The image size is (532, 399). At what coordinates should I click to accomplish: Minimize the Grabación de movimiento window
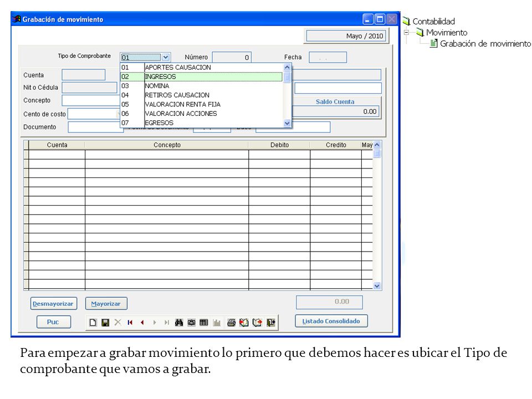(368, 19)
